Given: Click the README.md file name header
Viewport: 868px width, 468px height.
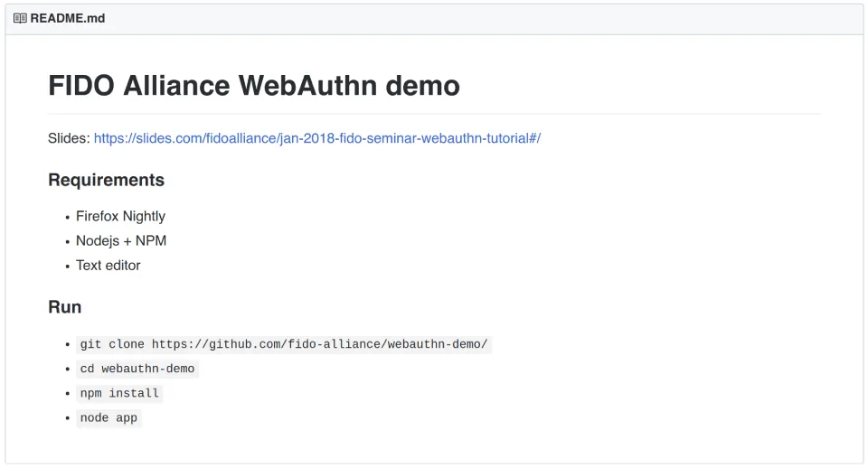Looking at the screenshot, I should coord(68,18).
